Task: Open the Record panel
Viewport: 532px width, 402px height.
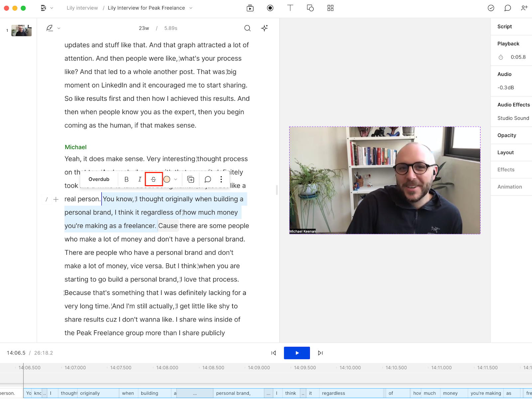Action: pyautogui.click(x=270, y=8)
